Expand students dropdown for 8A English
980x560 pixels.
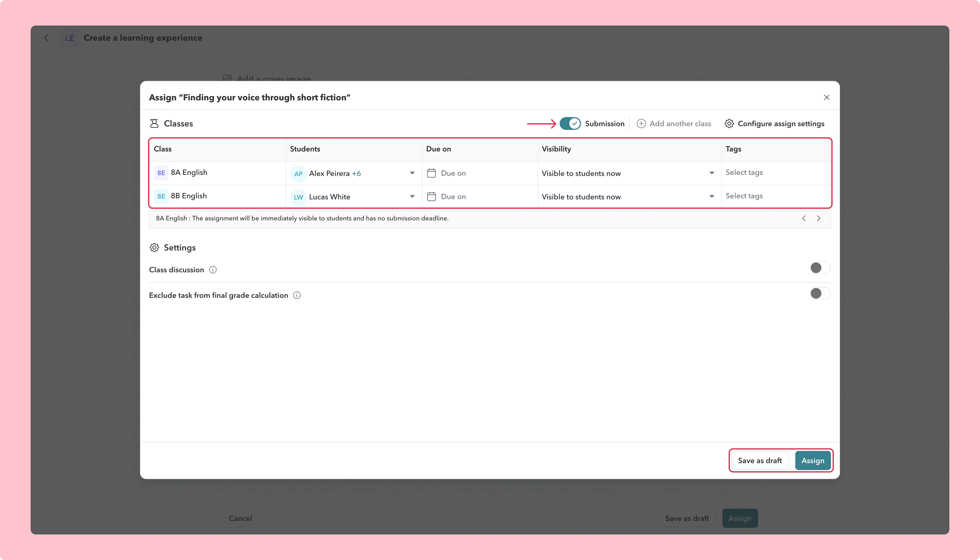(x=412, y=173)
